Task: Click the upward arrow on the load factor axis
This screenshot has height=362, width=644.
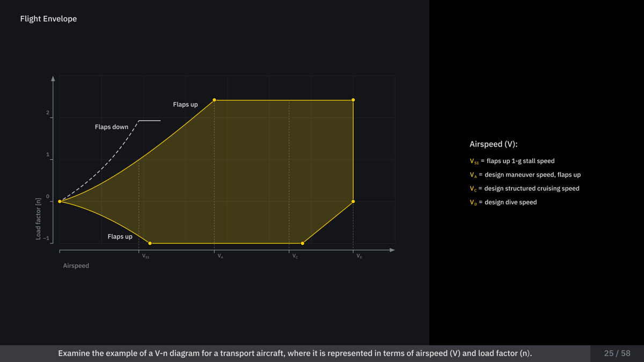Action: click(x=53, y=78)
